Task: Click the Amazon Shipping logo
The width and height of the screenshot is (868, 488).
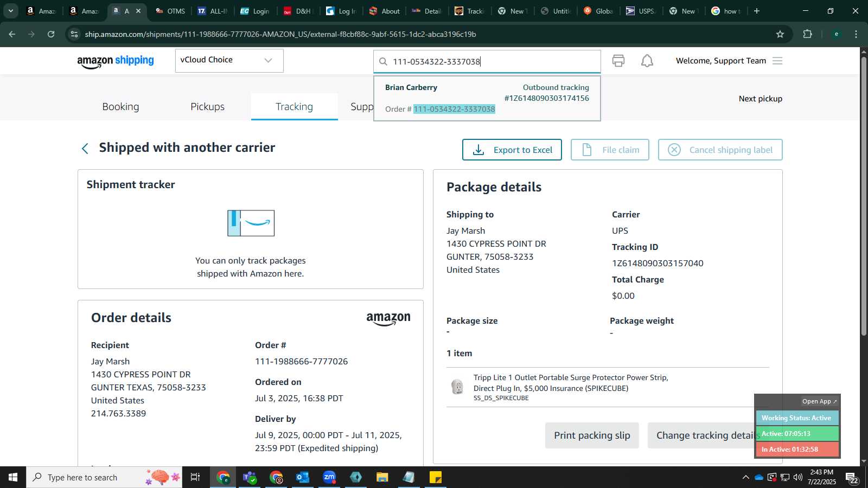Action: click(x=116, y=61)
